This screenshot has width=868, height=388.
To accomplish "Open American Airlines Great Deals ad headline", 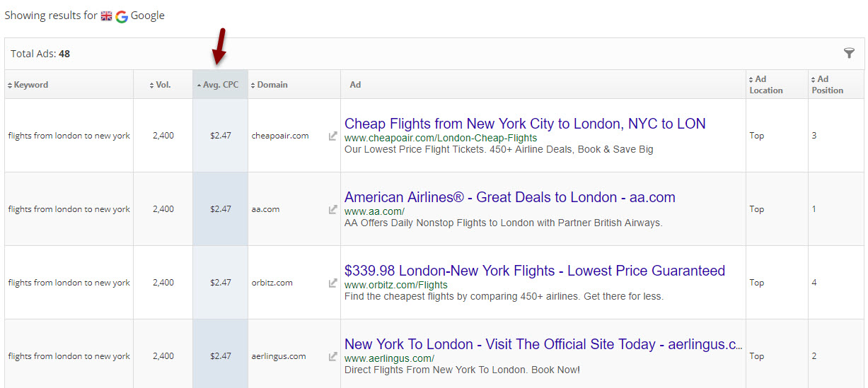I will point(509,197).
